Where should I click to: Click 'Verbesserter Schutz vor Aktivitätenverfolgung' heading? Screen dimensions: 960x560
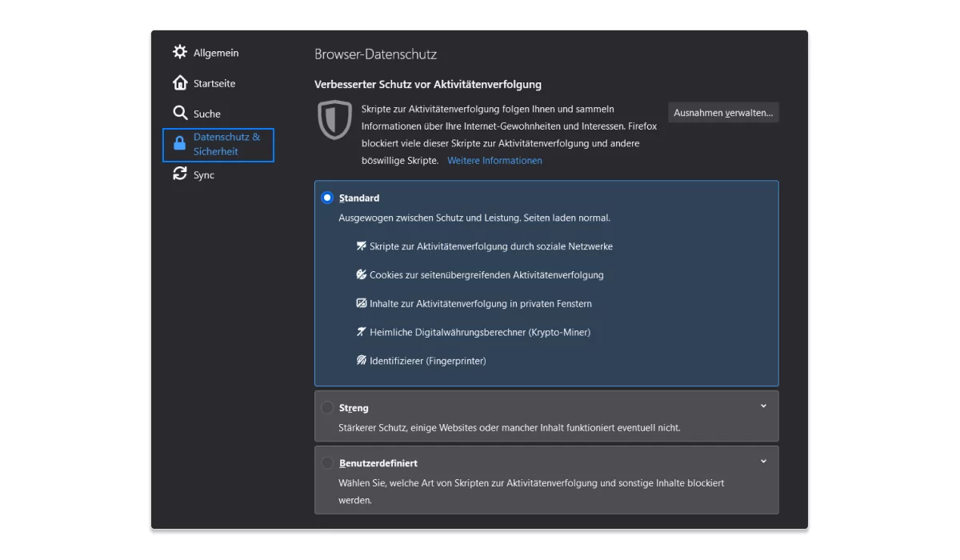[428, 84]
